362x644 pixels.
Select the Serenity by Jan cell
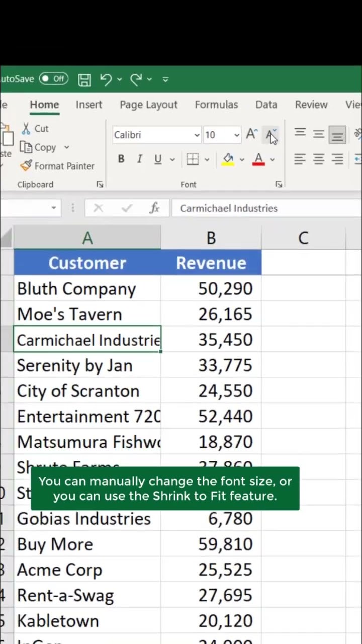[x=87, y=365]
